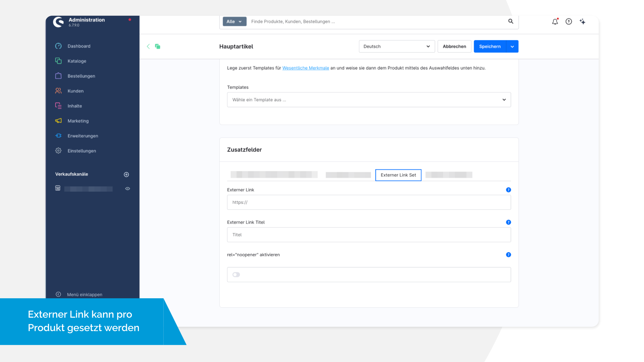Open notifications bell icon

(555, 21)
